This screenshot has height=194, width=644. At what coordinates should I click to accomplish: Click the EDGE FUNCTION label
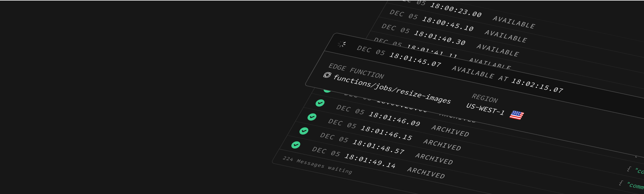tap(356, 71)
